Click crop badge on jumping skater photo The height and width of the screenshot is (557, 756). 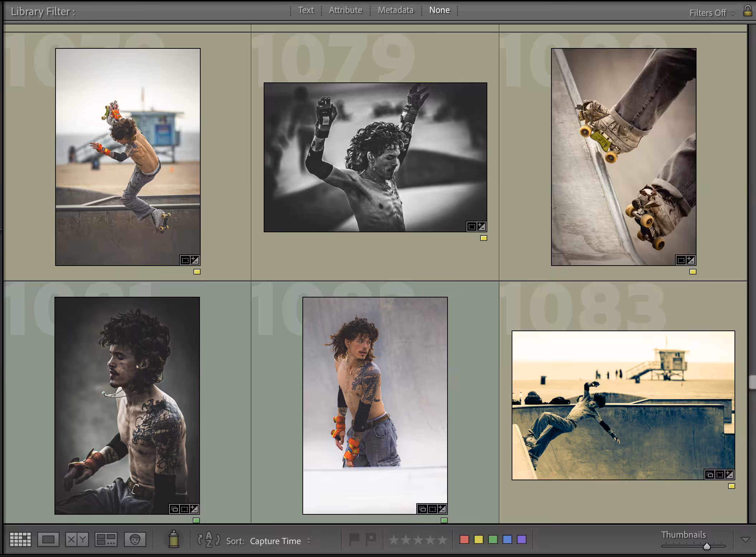pyautogui.click(x=185, y=260)
